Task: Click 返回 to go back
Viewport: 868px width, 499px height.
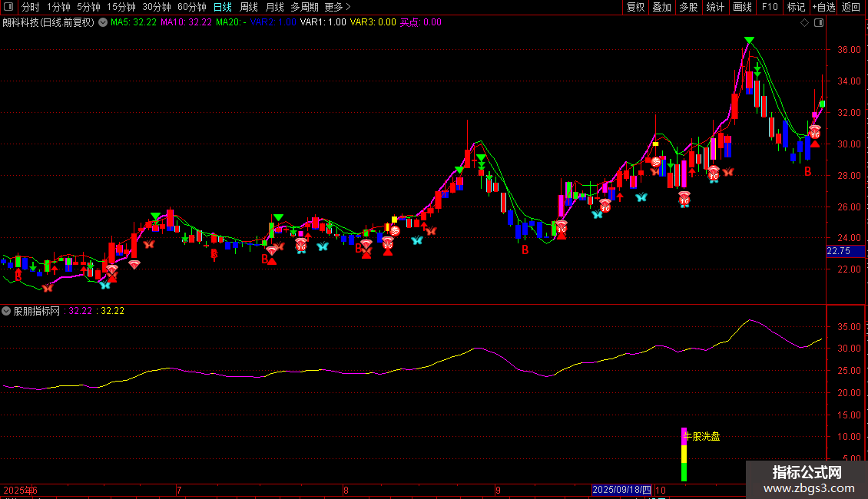Action: (x=851, y=7)
